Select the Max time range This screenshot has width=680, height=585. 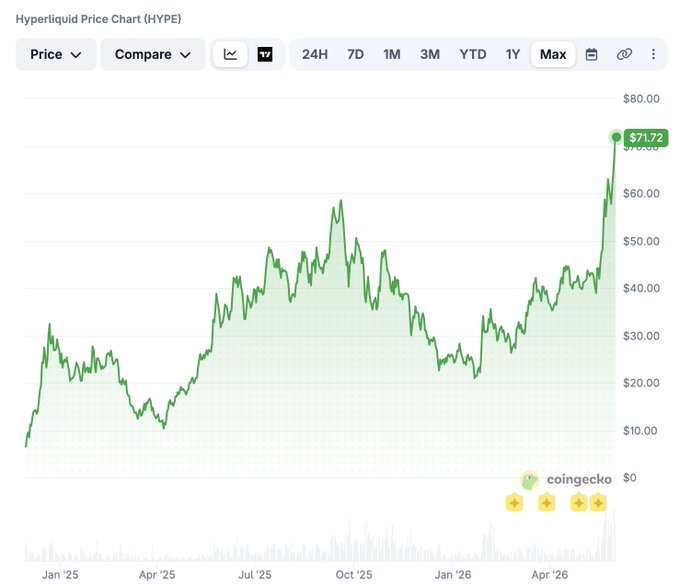point(553,54)
